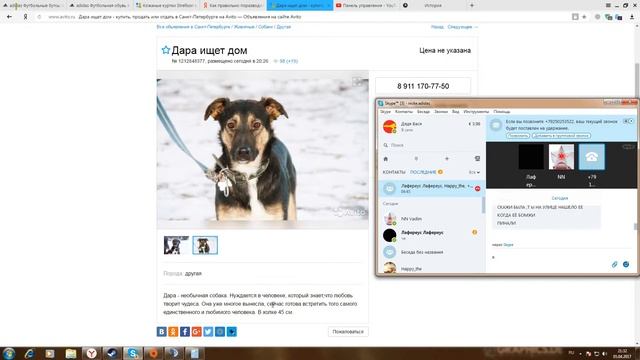
Task: Switch to ПОСЛЕДНИЕ tab in Skype
Action: 423,172
